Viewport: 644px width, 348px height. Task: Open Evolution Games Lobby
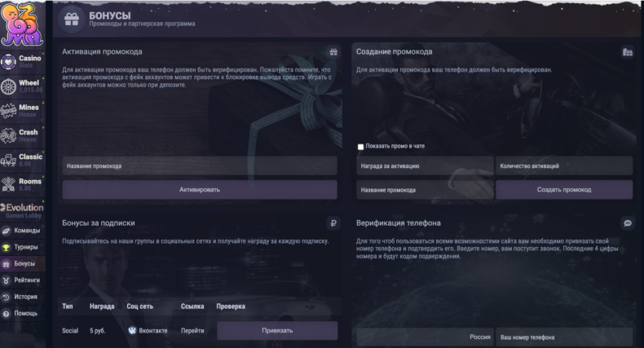pyautogui.click(x=24, y=211)
